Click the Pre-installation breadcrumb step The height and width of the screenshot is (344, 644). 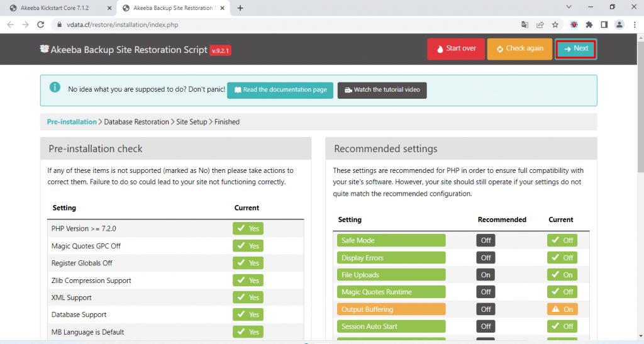pos(72,122)
